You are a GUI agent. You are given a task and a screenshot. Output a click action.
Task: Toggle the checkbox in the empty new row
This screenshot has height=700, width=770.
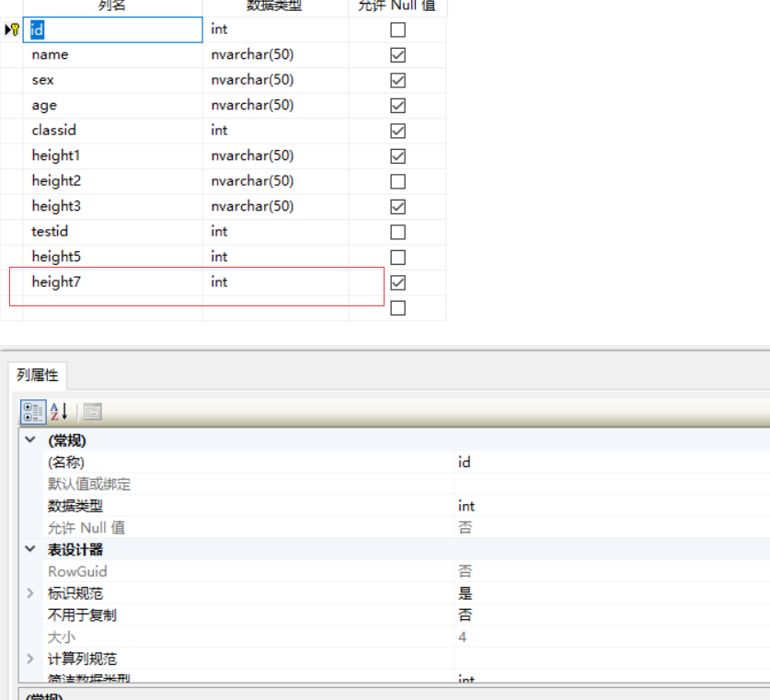pos(397,308)
